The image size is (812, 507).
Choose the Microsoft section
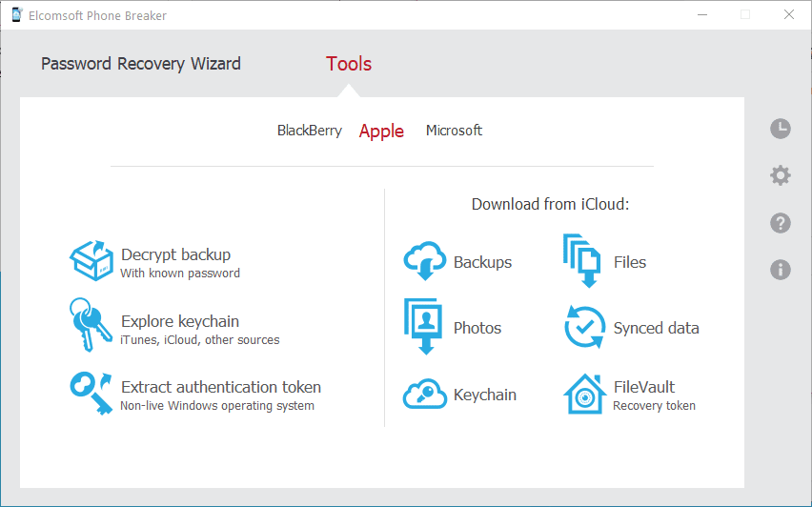455,131
